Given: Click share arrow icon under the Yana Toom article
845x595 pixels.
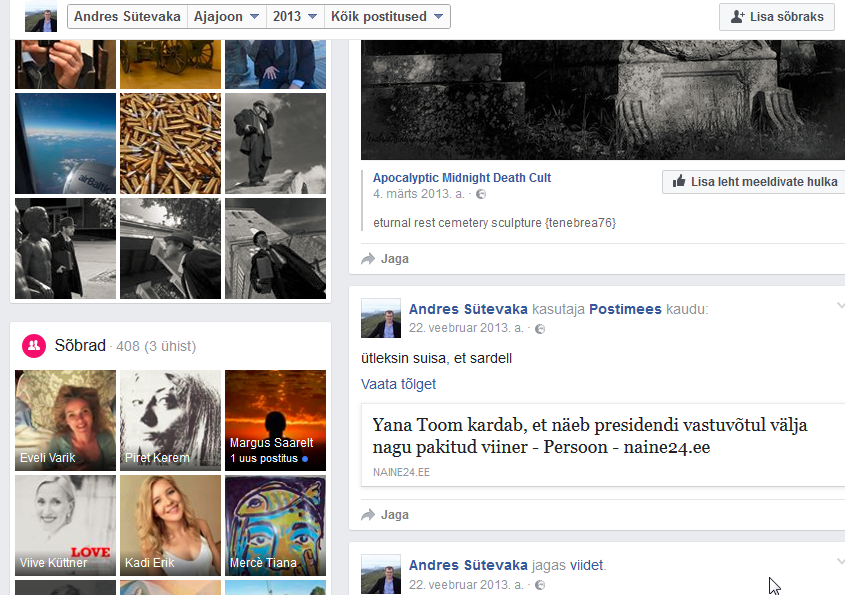Looking at the screenshot, I should 368,515.
